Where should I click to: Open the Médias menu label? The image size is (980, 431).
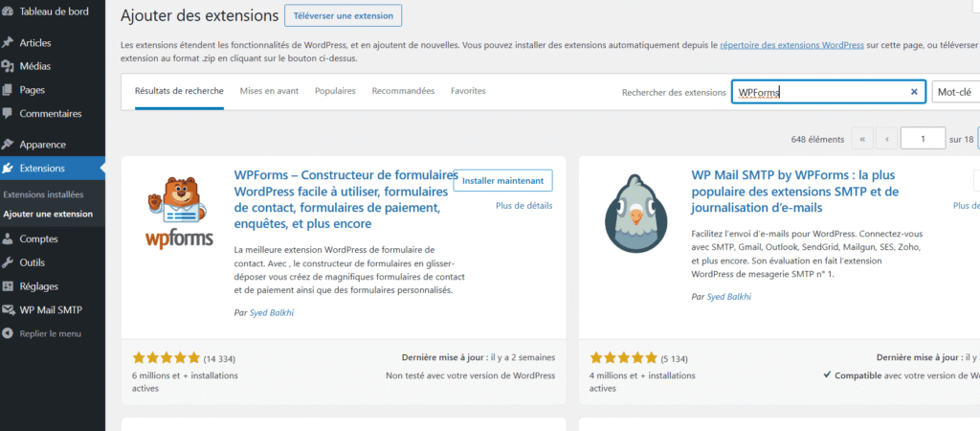pyautogui.click(x=35, y=66)
